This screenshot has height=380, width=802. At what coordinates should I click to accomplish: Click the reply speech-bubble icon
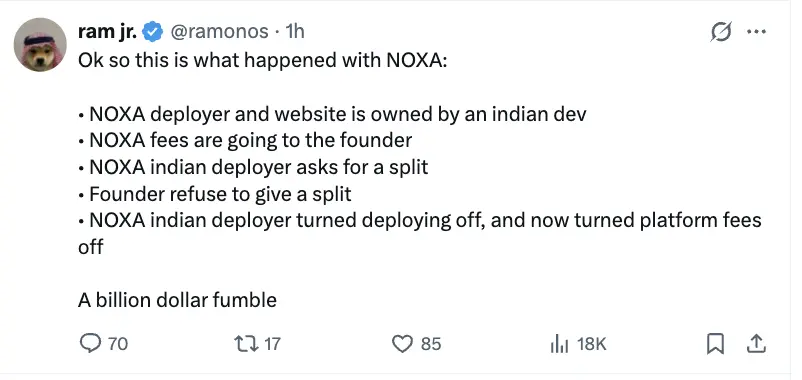click(90, 343)
